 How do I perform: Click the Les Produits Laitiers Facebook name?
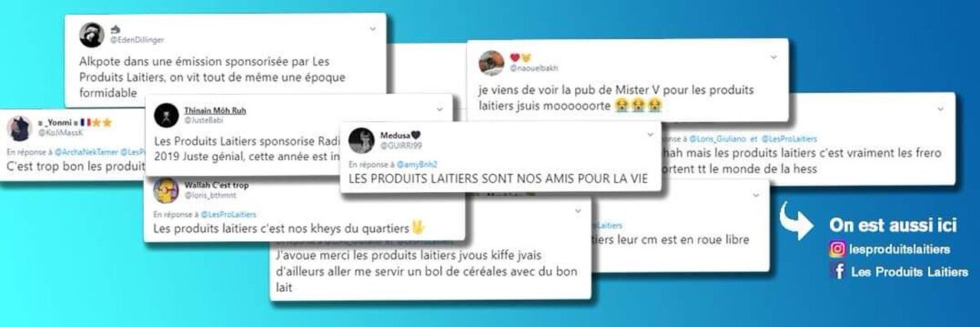coord(910,271)
